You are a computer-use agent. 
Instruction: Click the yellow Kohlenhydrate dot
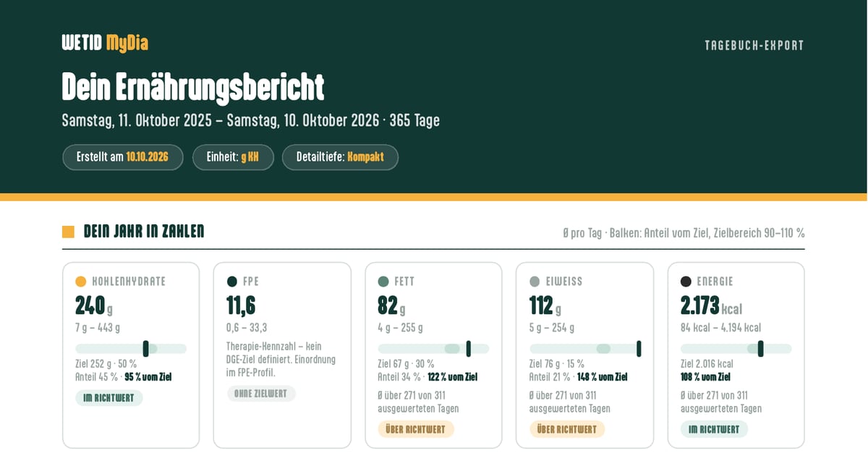click(81, 282)
